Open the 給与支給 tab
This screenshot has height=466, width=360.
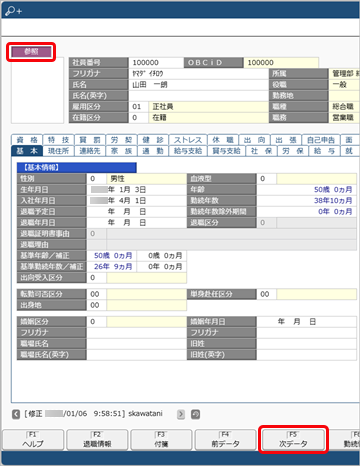tap(188, 151)
